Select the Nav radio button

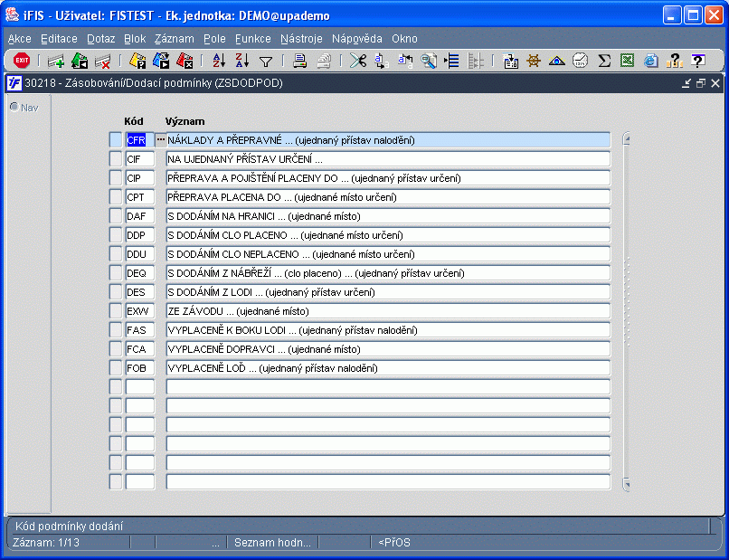(x=14, y=107)
